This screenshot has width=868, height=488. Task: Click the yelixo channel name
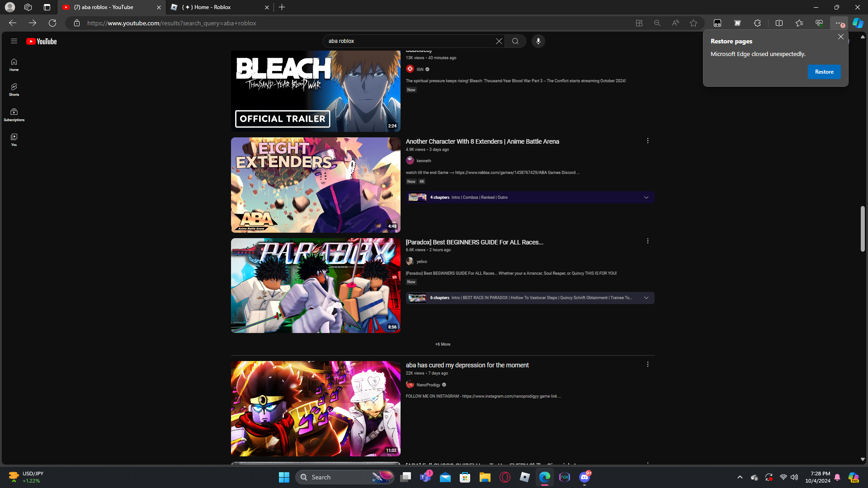[422, 262]
